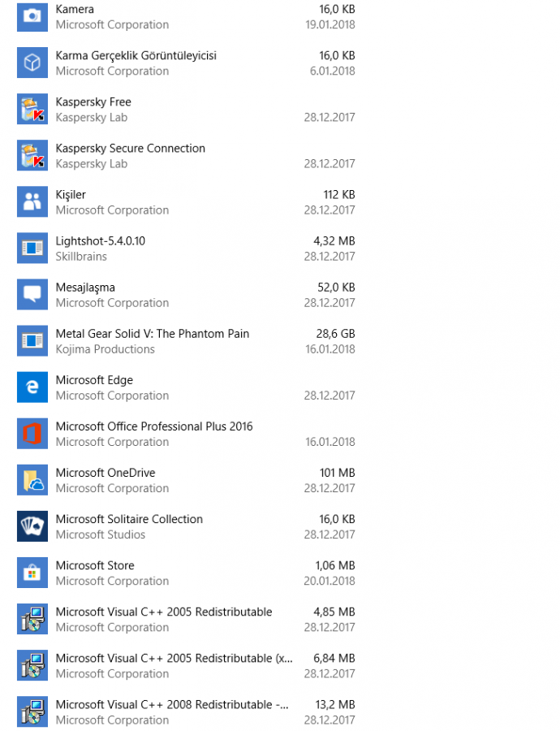560x731 pixels.
Task: Click the 6,84 MB size value
Action: point(334,658)
